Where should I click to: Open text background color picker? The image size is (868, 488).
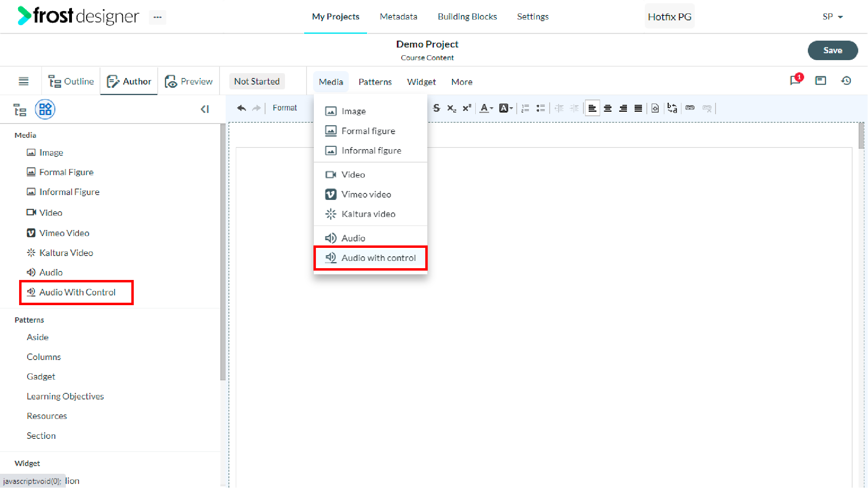pos(506,108)
